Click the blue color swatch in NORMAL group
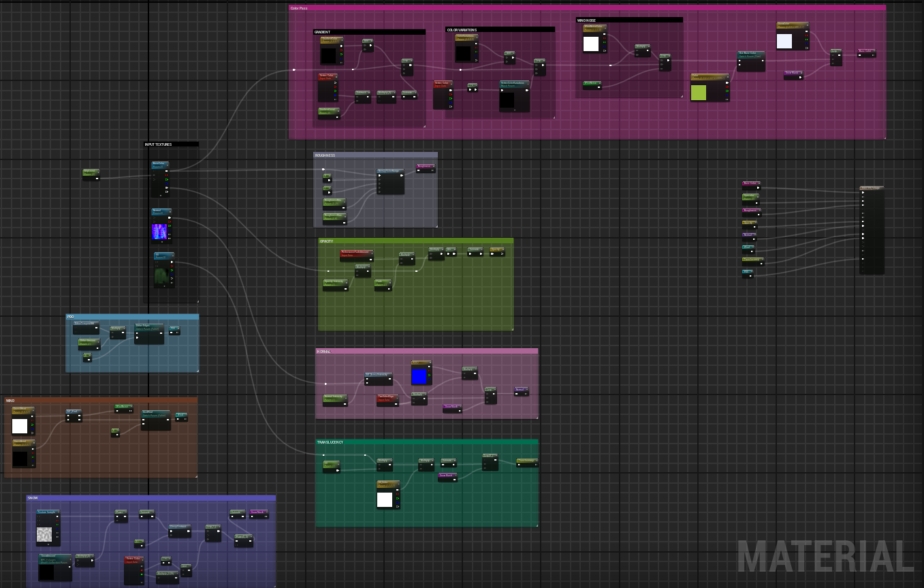This screenshot has height=588, width=924. tap(419, 376)
